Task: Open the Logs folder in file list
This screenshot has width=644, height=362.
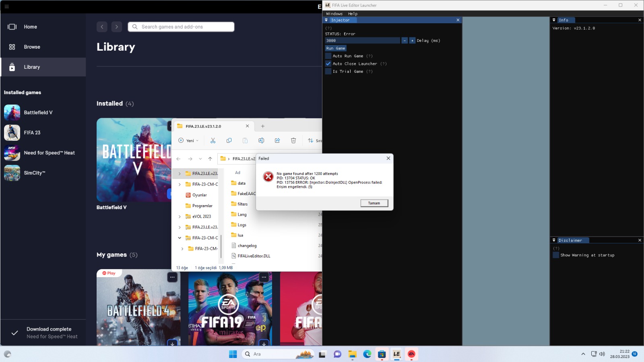Action: pos(239,225)
